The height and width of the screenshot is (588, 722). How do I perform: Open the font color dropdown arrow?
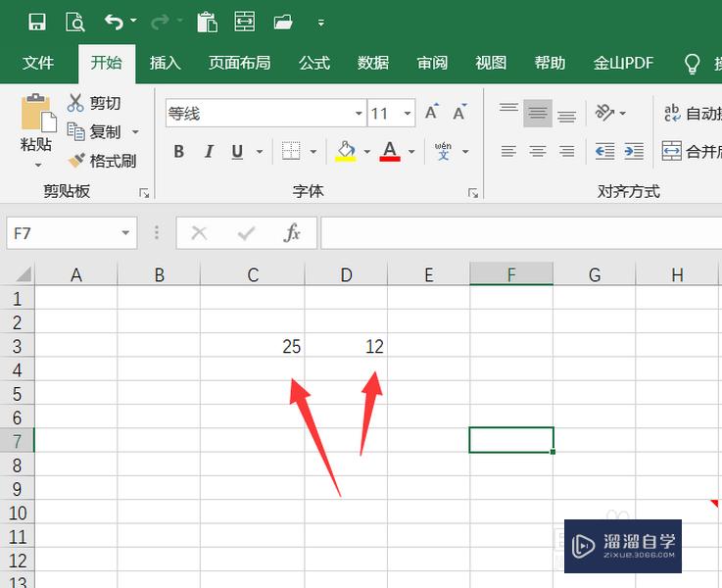click(x=411, y=152)
